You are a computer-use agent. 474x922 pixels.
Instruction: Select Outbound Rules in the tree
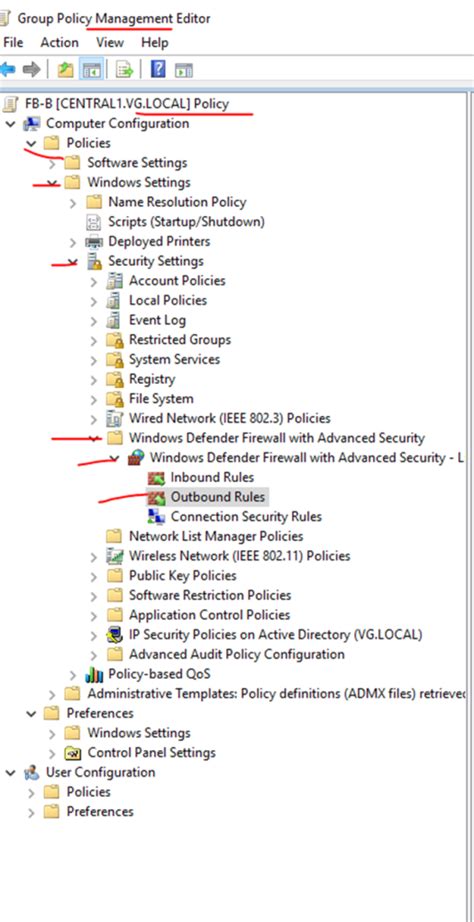(218, 497)
